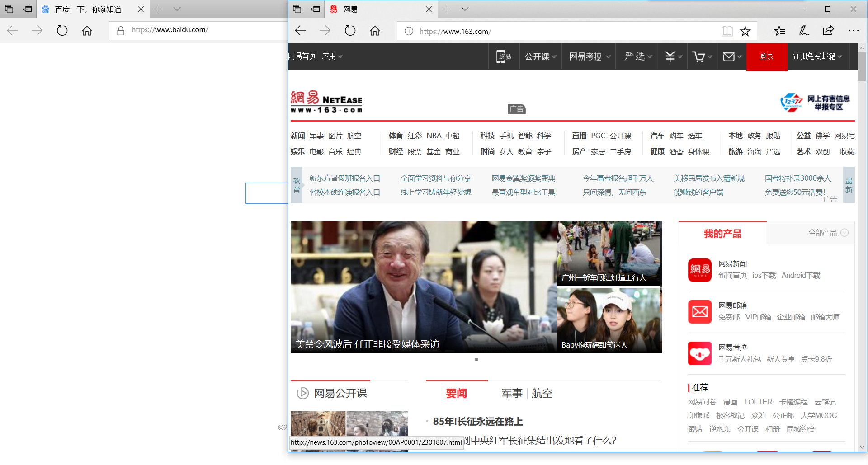Open 网易公开课 play icon
This screenshot has height=465, width=868.
(302, 393)
